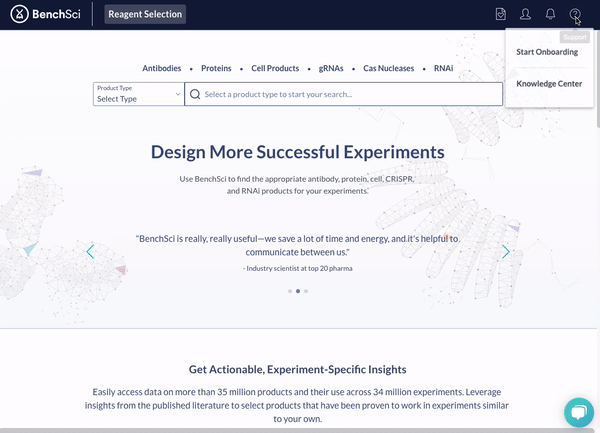Focus the product search input field
Viewport: 600px width, 433px height.
coord(344,94)
